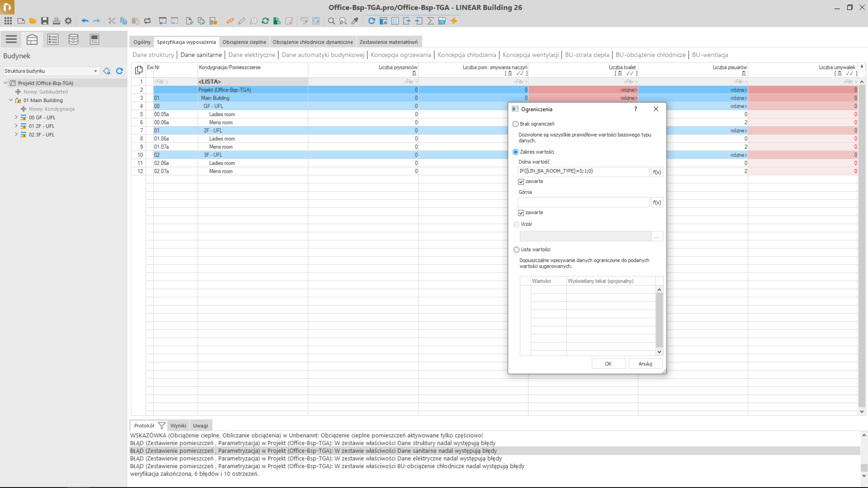Click the save icon in toolbar

tap(44, 21)
